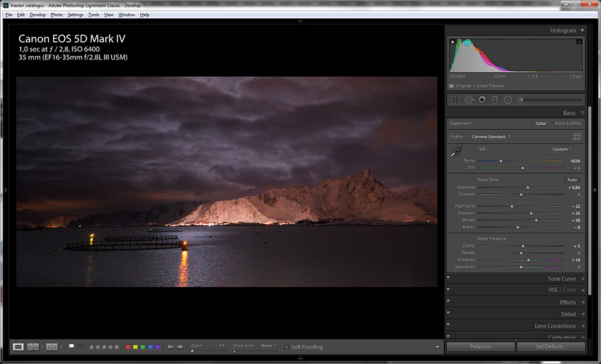Flag photo as picked
Viewport: 601px width, 364px height.
pyautogui.click(x=71, y=346)
